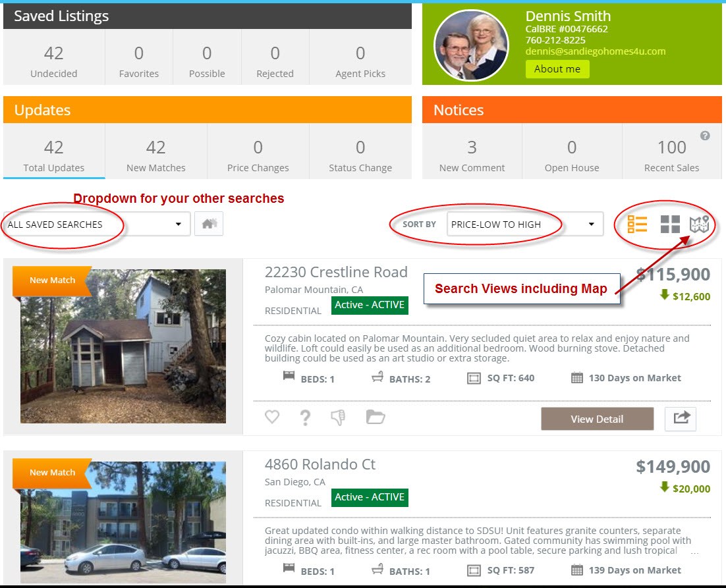This screenshot has width=726, height=588.
Task: Expand the Price-Low to High sort dropdown
Action: pyautogui.click(x=525, y=225)
